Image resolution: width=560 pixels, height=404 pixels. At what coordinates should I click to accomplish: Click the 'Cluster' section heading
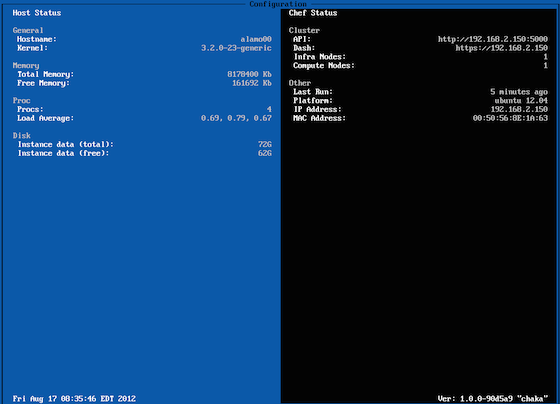click(304, 30)
